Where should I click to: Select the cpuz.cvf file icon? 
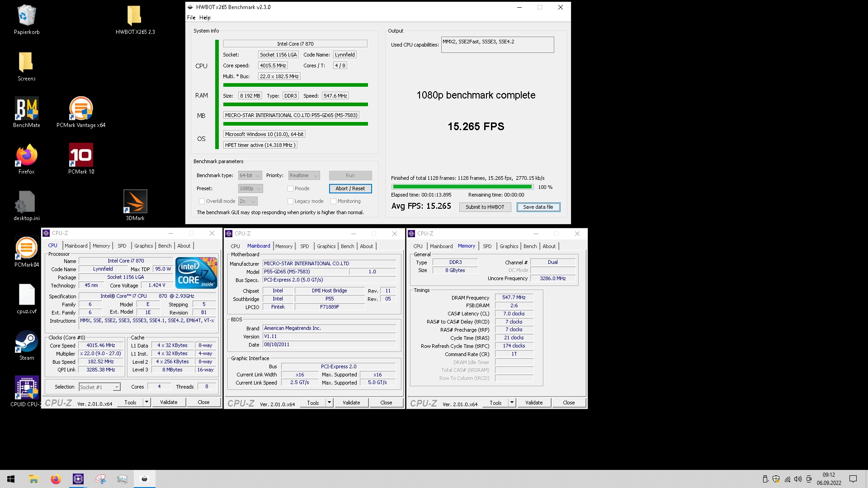coord(26,299)
